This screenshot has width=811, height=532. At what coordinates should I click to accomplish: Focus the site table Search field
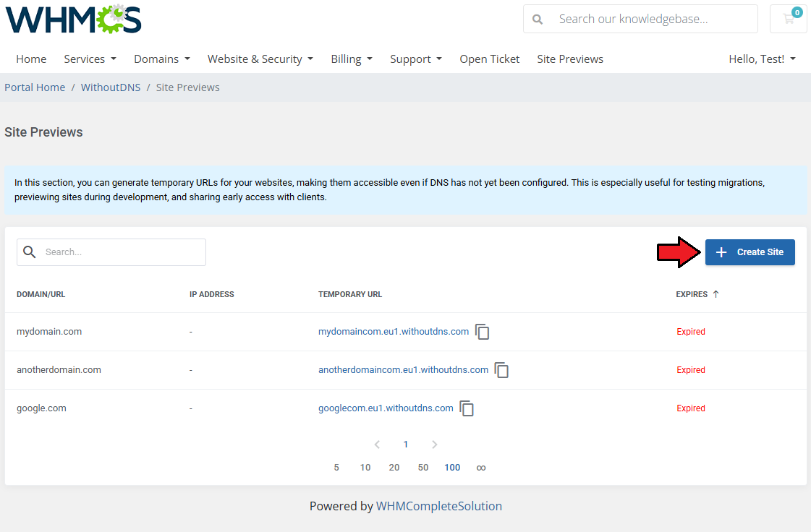pyautogui.click(x=111, y=252)
